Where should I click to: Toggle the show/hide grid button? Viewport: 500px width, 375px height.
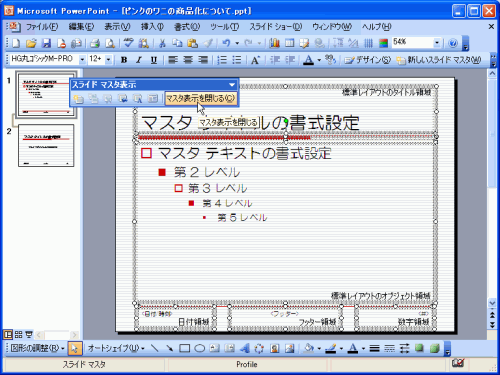pos(368,43)
